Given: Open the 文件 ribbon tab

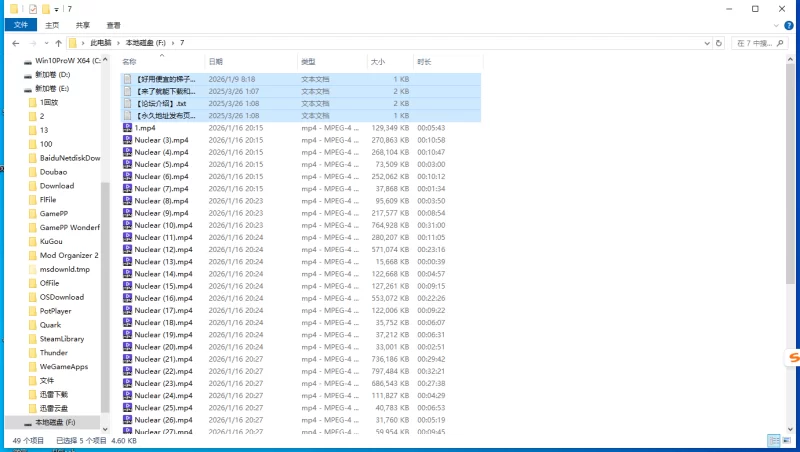Looking at the screenshot, I should pos(21,25).
